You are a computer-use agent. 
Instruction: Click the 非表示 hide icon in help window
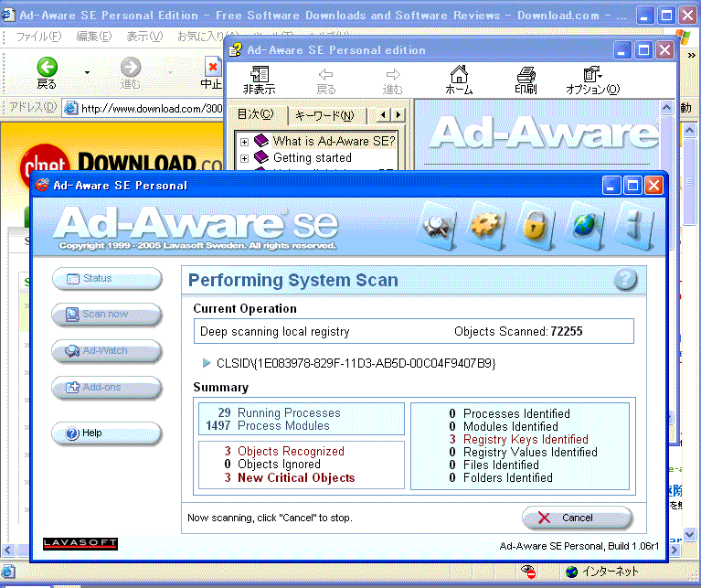(x=260, y=80)
